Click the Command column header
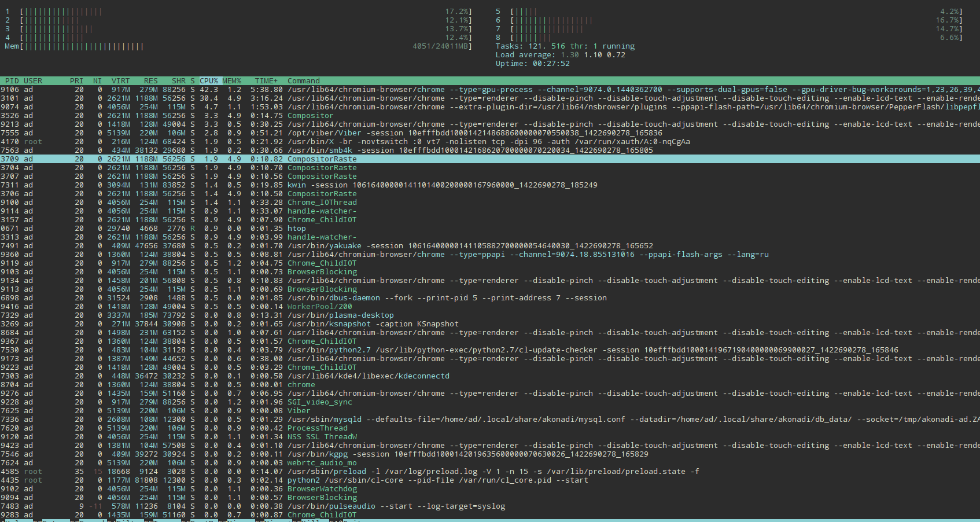This screenshot has height=522, width=980. click(x=304, y=81)
